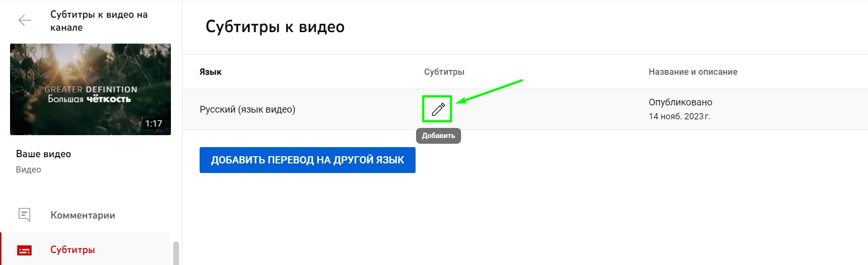Click the 1:17 duration badge
The width and height of the screenshot is (868, 265).
pos(154,124)
